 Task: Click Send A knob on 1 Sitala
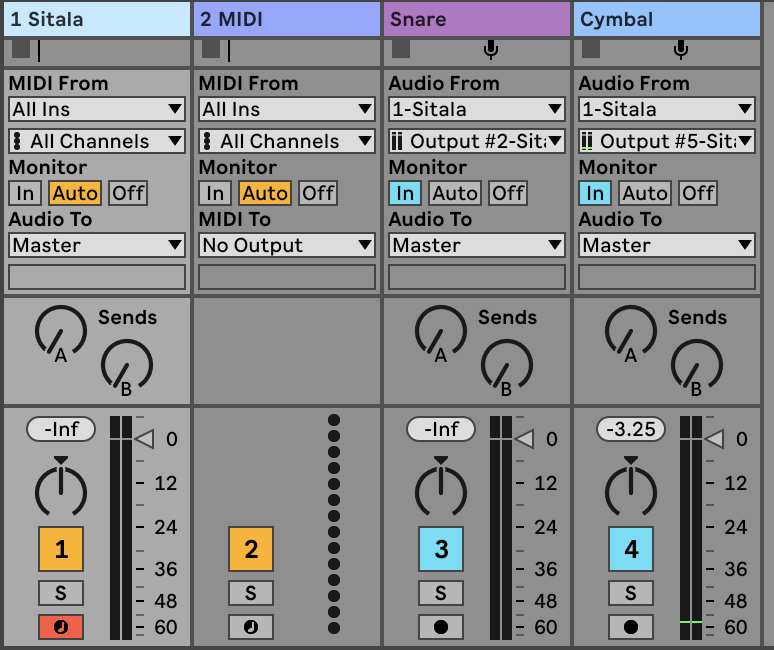(x=61, y=331)
